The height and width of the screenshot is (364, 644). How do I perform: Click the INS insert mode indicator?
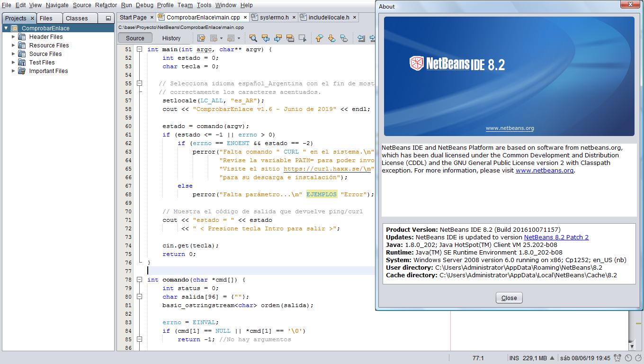coord(514,358)
